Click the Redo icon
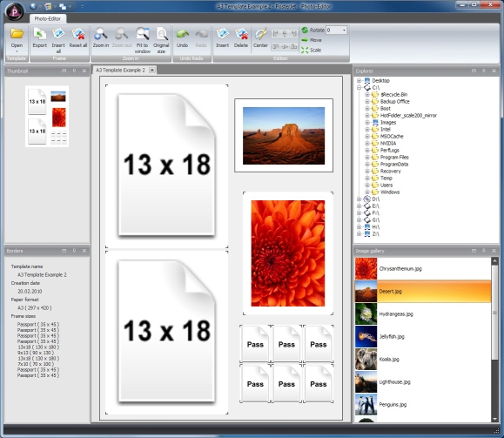The width and height of the screenshot is (504, 438). (201, 38)
